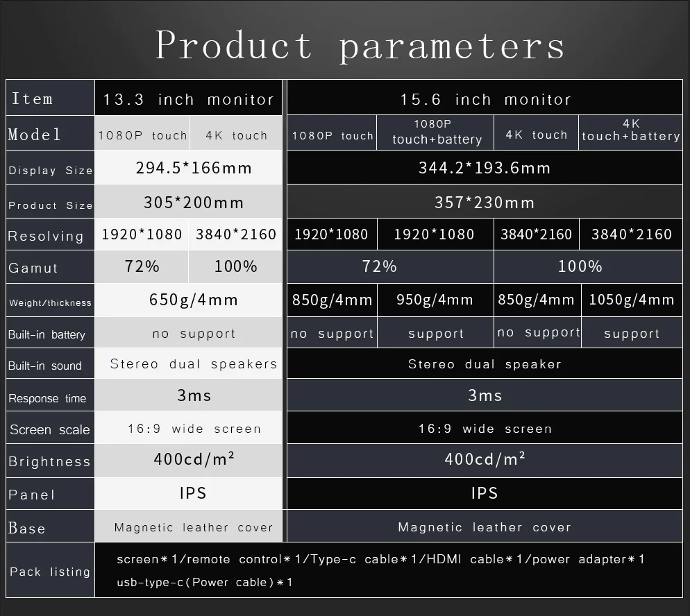Image resolution: width=690 pixels, height=616 pixels.
Task: Click the 294.5*166mm display size cell
Action: 193,168
